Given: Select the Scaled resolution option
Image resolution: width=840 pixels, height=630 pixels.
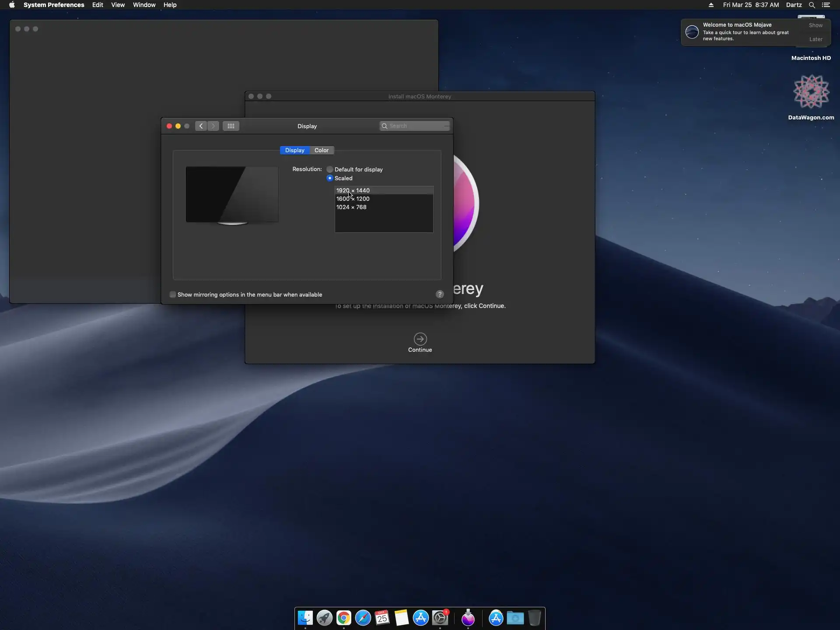Looking at the screenshot, I should 330,178.
